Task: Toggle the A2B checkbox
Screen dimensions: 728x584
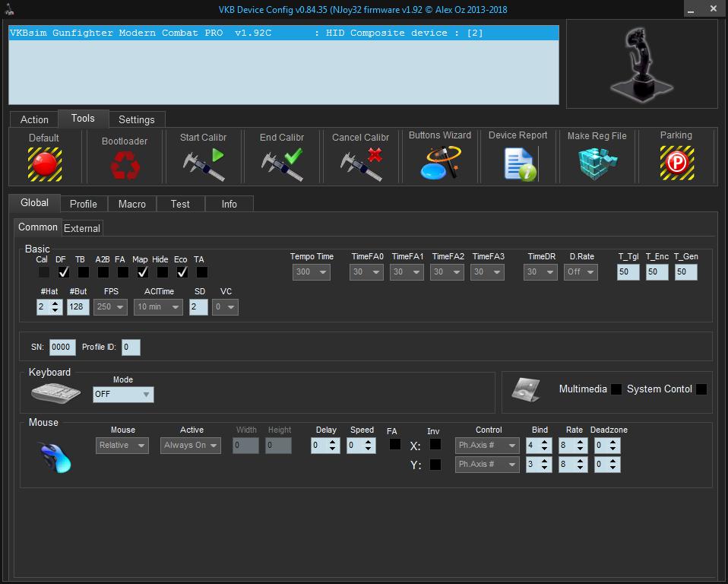Action: (103, 272)
